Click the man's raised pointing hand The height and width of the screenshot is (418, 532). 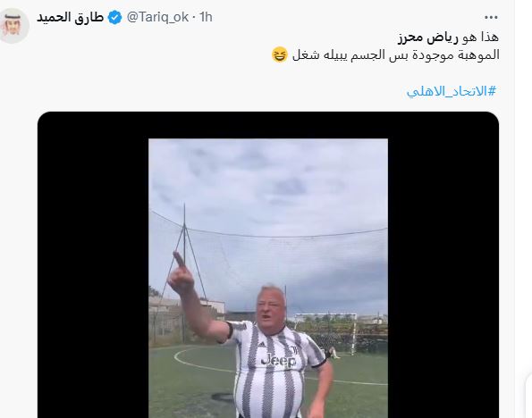181,273
